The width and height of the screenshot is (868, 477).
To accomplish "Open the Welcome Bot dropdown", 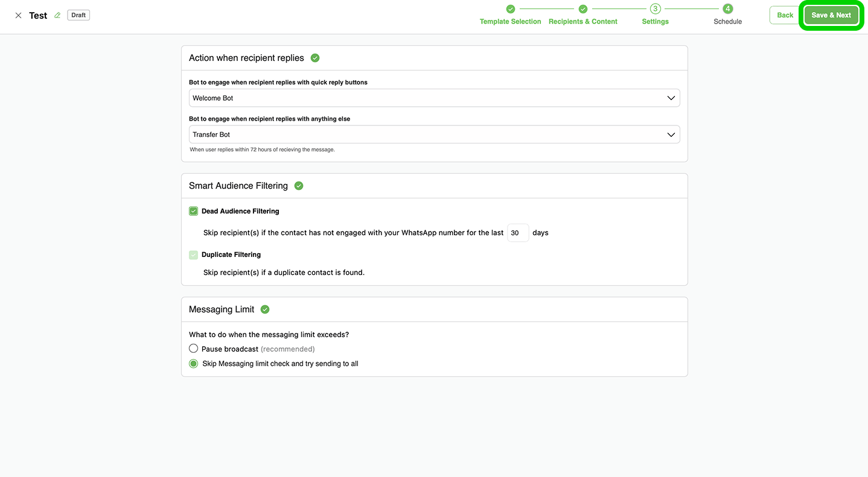I will [434, 98].
